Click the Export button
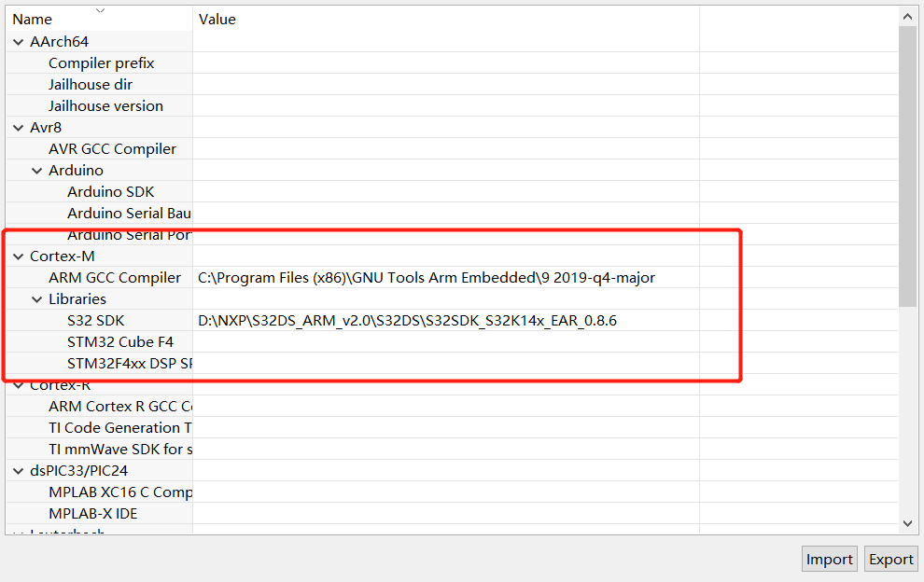This screenshot has height=582, width=924. coord(891,559)
